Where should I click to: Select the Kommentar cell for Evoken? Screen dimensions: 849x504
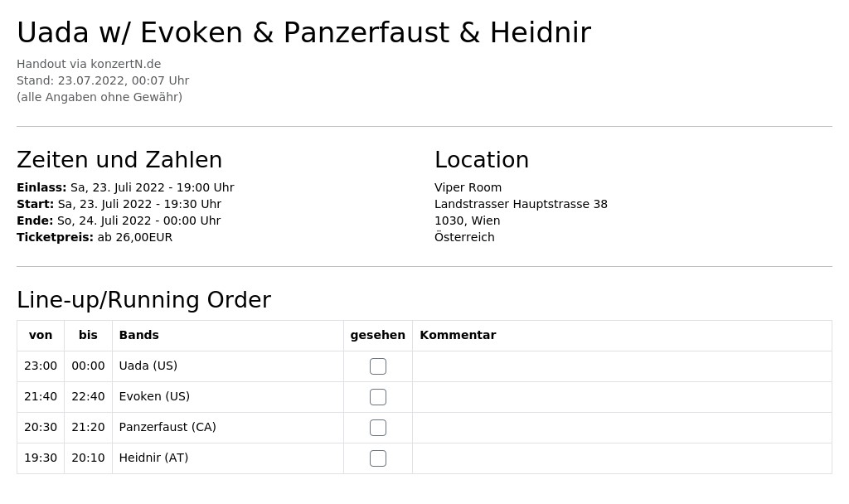pos(622,397)
